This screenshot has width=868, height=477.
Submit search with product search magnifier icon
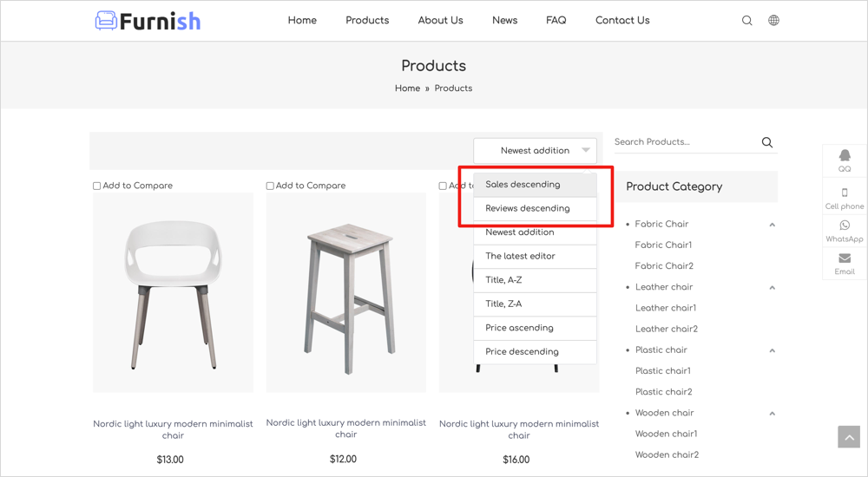[x=766, y=142]
